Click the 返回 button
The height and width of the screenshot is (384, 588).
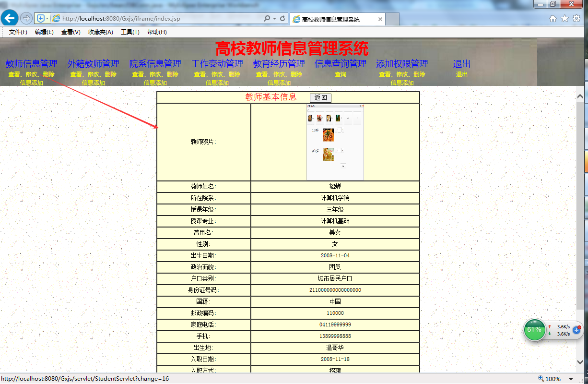[320, 97]
